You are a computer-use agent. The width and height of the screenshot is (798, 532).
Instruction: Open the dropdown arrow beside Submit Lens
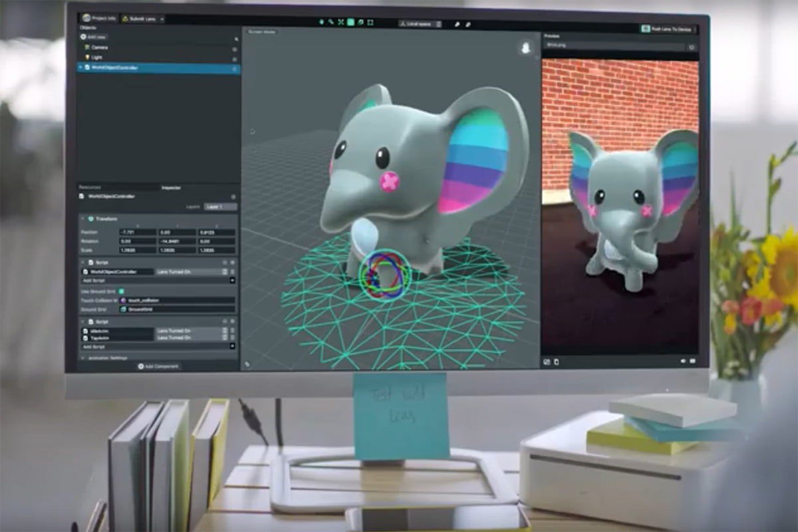(162, 19)
